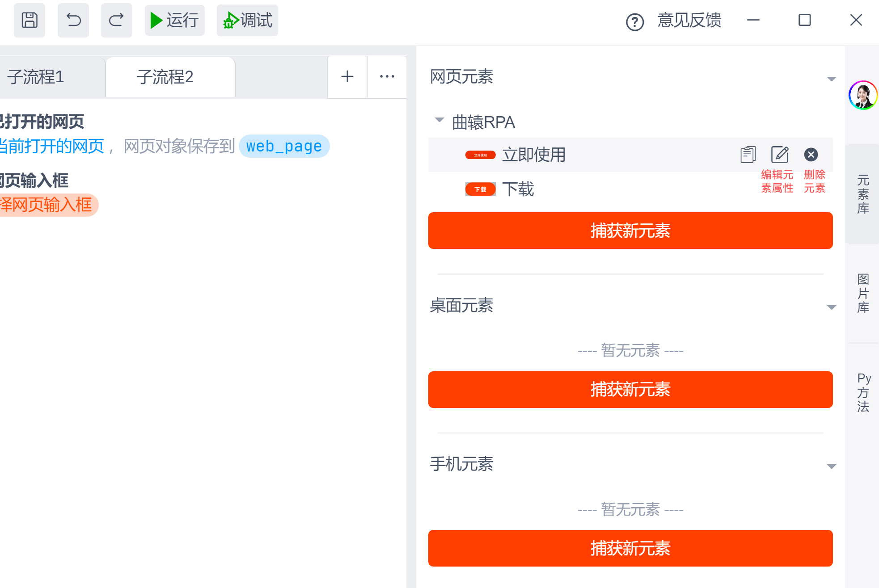Click the customer service avatar icon
The height and width of the screenshot is (588, 879).
[x=862, y=95]
